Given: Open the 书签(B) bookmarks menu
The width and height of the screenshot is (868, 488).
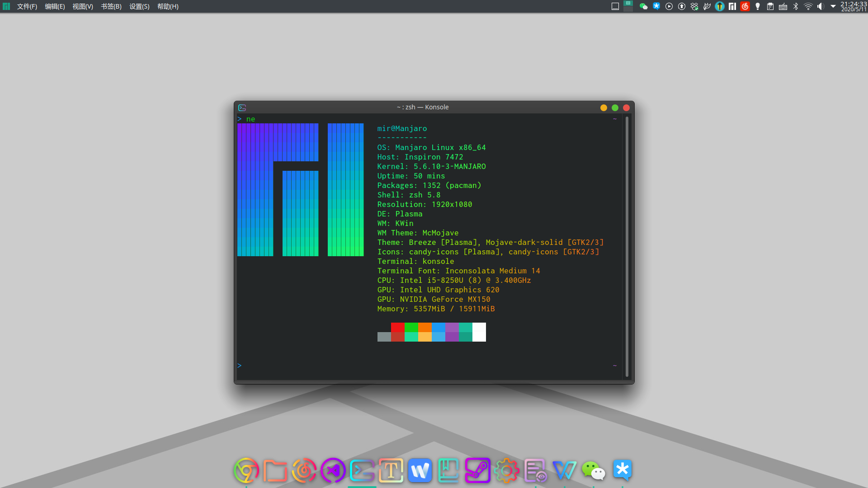Looking at the screenshot, I should (x=111, y=6).
